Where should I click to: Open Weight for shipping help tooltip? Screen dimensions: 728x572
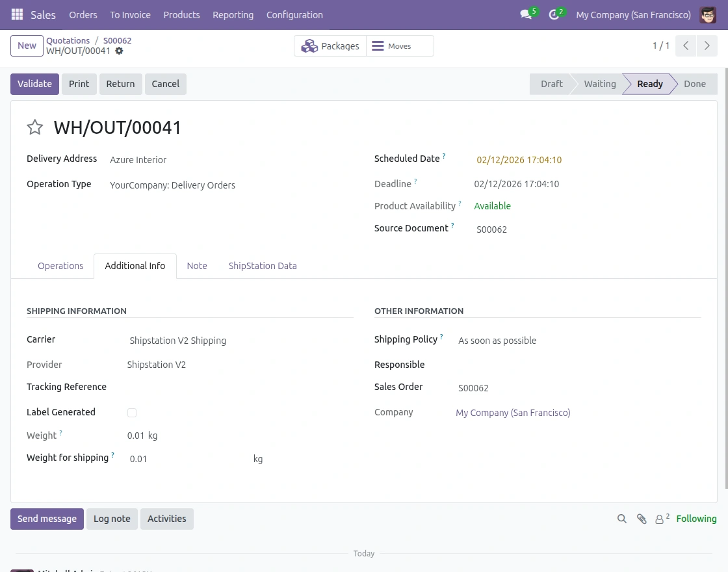(113, 455)
